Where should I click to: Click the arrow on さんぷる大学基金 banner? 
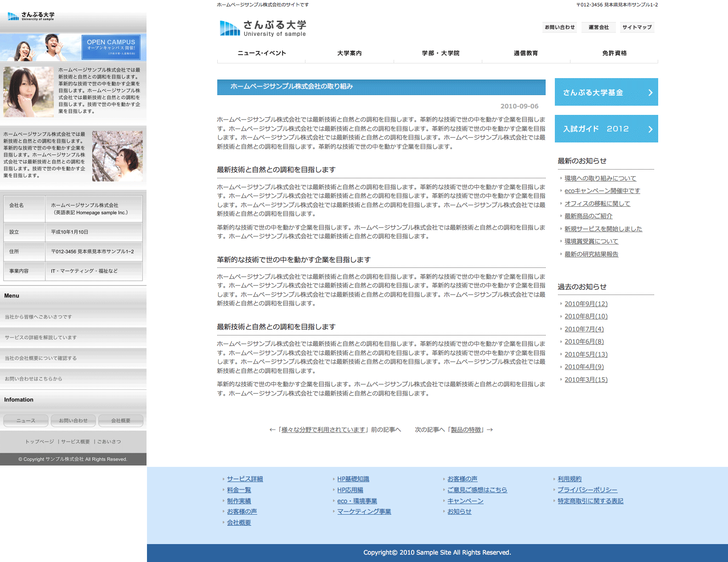650,92
